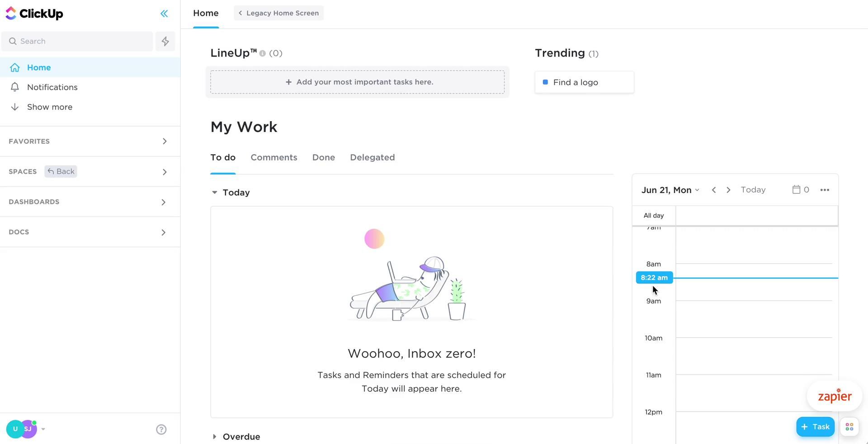Collapse the sidebar with double-chevron icon
868x444 pixels.
(x=164, y=14)
